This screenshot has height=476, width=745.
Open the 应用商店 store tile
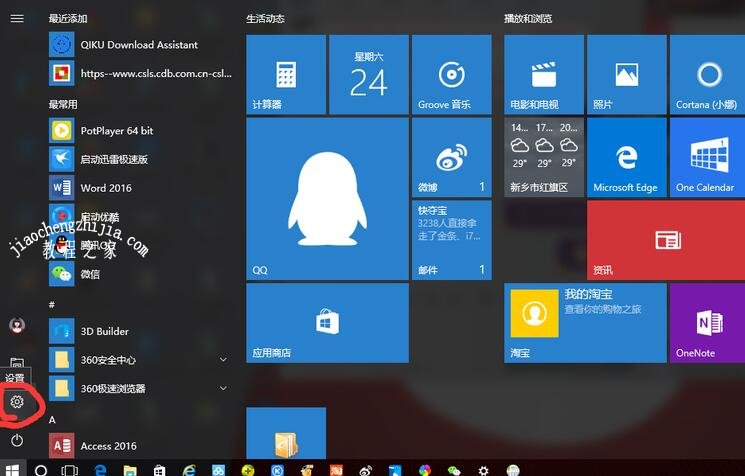(x=327, y=323)
